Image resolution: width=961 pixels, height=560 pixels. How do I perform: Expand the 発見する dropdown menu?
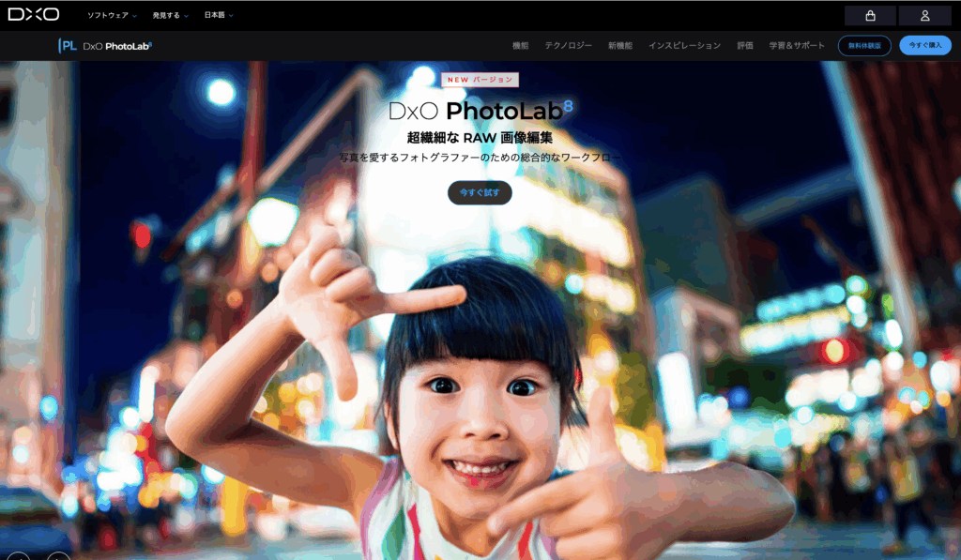171,15
